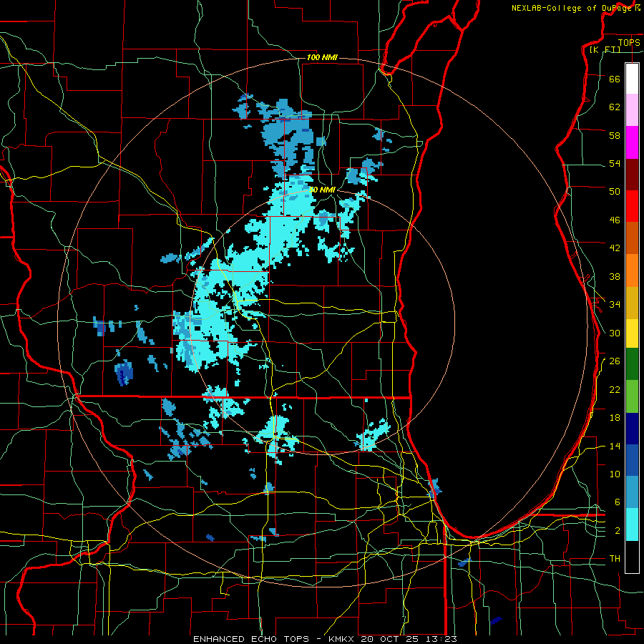Click the 34 legend value
644x644 pixels.
coord(615,305)
